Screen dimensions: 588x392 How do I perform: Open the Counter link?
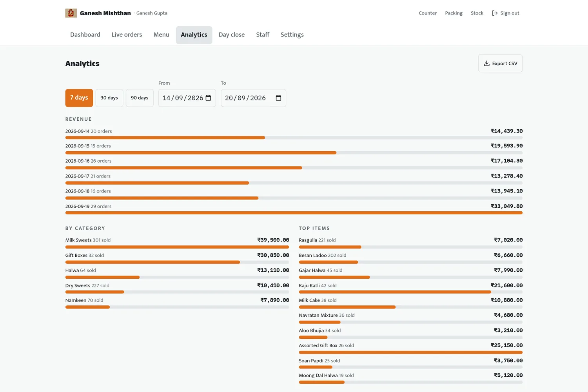(x=428, y=13)
